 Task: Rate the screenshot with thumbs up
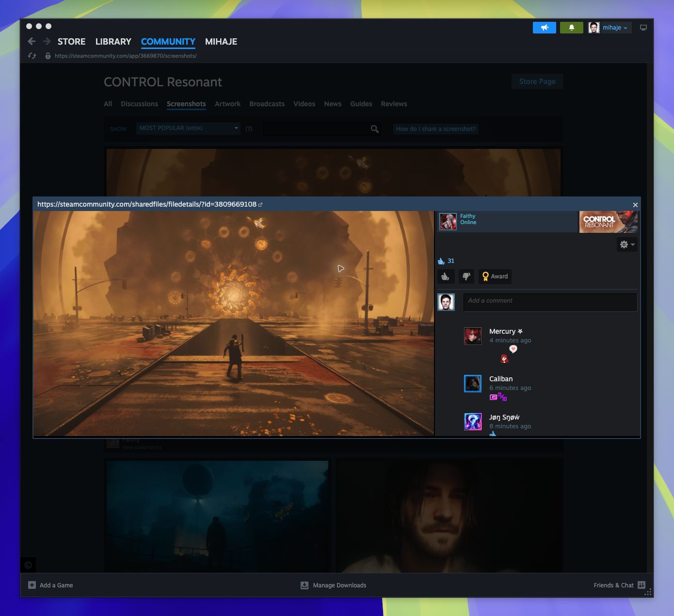[x=445, y=276]
